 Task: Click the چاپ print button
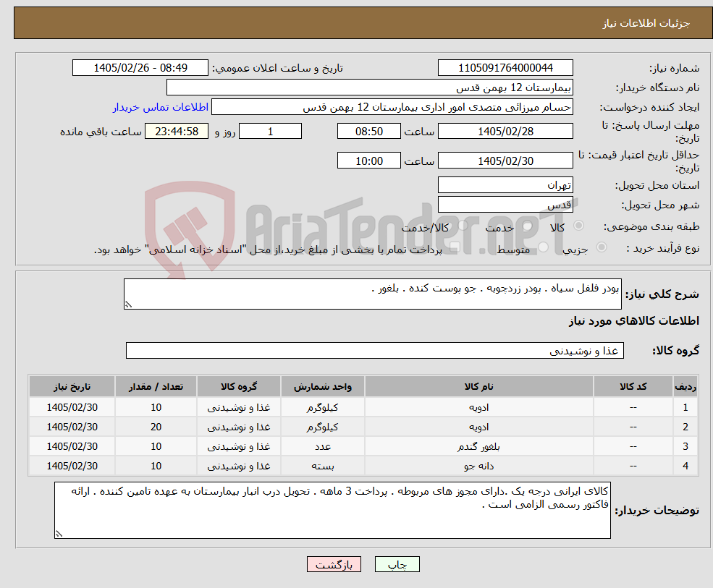click(x=397, y=564)
